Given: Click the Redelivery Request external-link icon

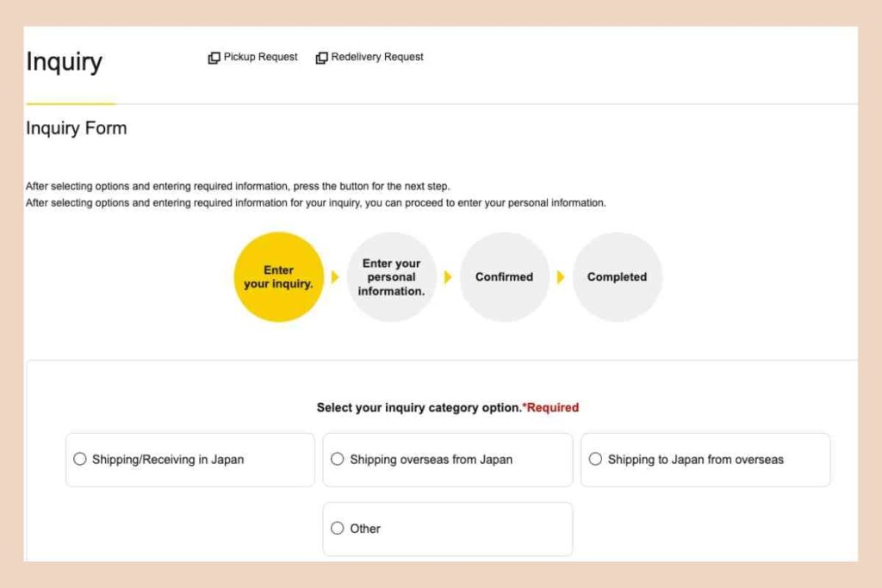Looking at the screenshot, I should [x=321, y=58].
